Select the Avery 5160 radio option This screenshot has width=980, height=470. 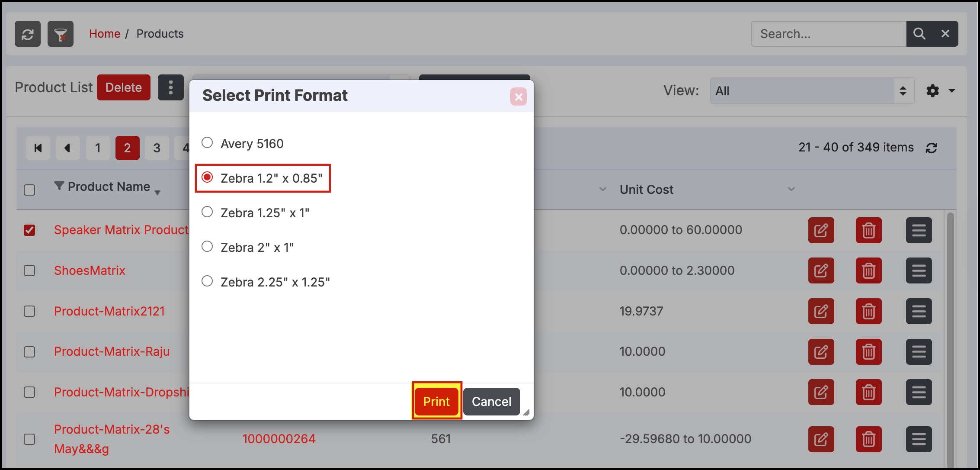pos(208,143)
